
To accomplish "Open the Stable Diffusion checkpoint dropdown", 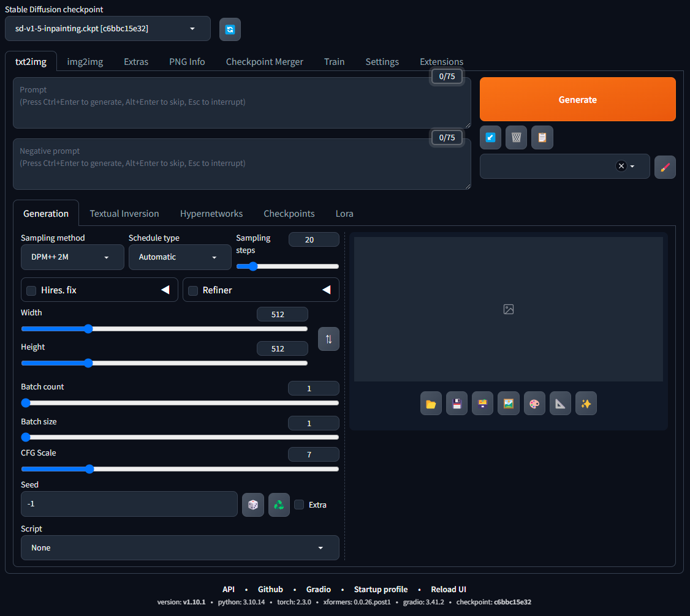I will pos(108,29).
